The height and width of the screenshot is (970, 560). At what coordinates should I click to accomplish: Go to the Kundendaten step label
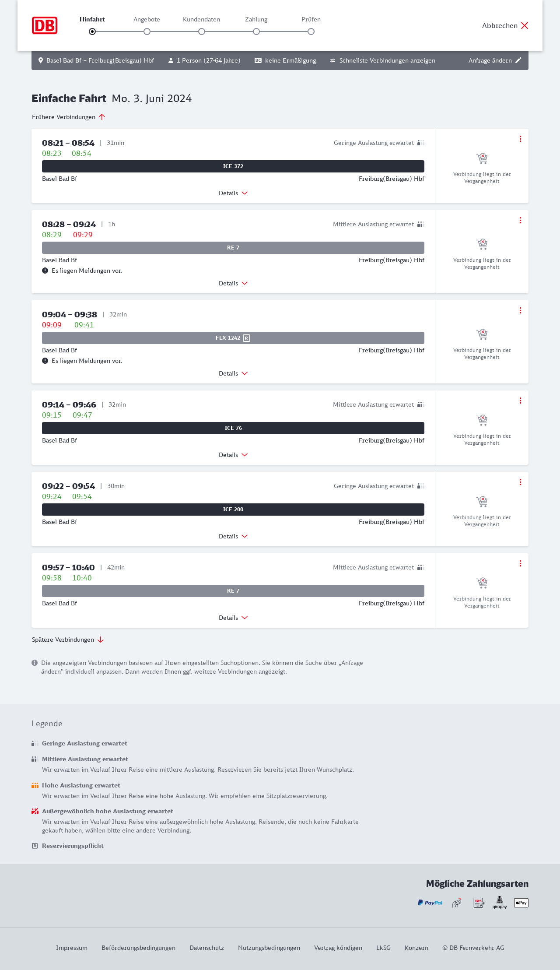201,19
